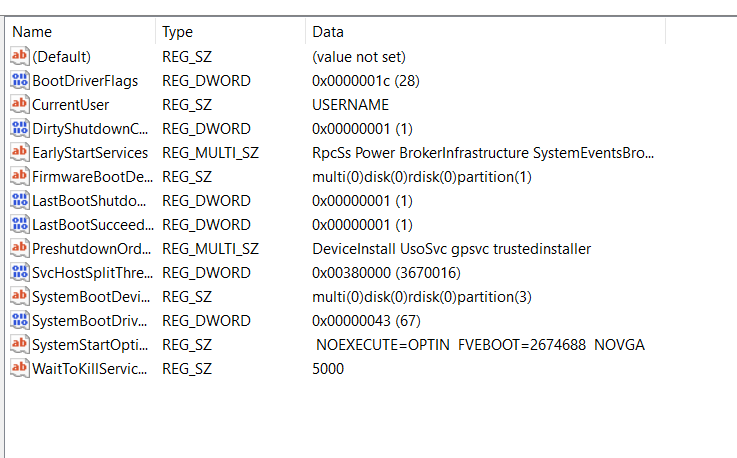
Task: Sort values by the Type column header
Action: pos(230,32)
